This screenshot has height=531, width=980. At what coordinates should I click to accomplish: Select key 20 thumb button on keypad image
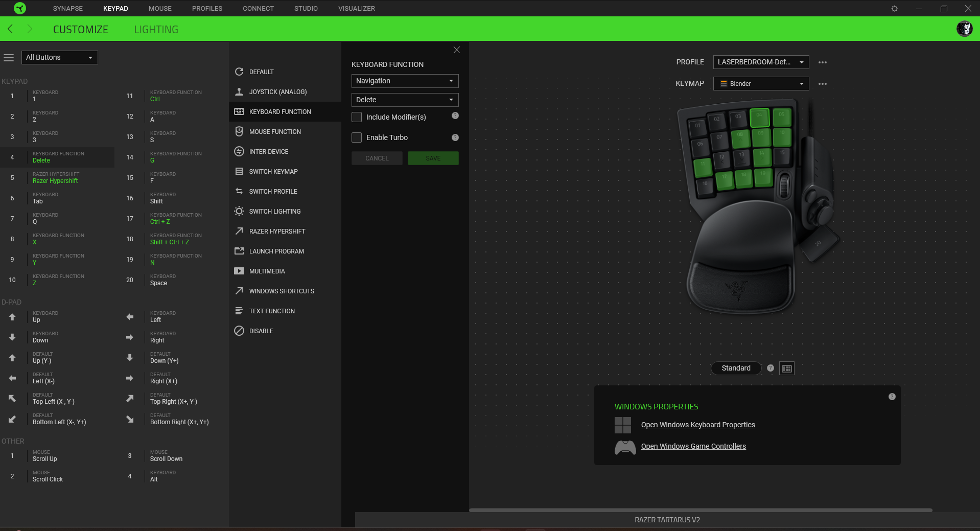click(x=819, y=244)
